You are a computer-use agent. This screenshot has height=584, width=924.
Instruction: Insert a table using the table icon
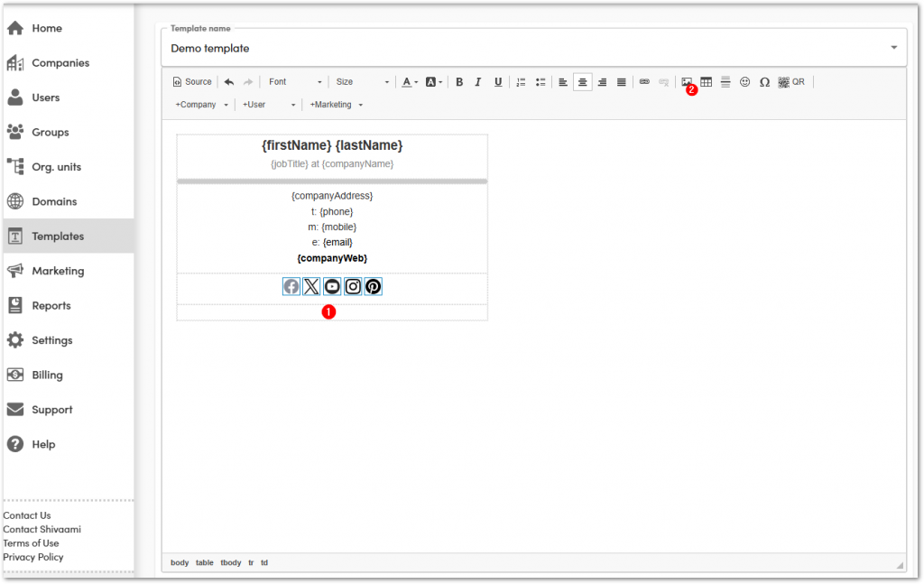[706, 81]
